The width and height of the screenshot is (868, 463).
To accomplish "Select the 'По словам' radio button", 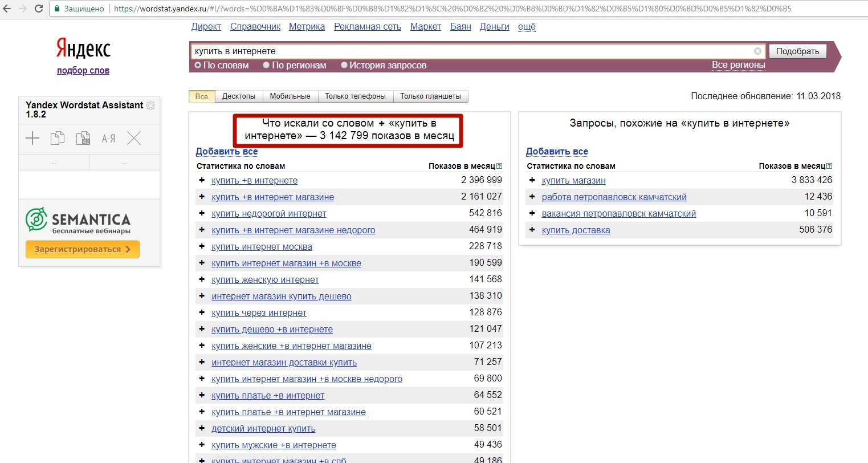I will (x=198, y=65).
